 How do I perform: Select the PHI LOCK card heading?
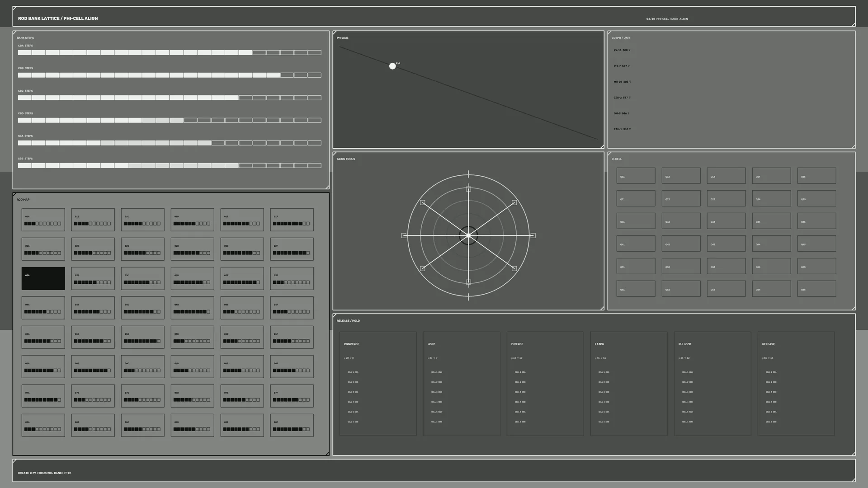[x=684, y=344]
